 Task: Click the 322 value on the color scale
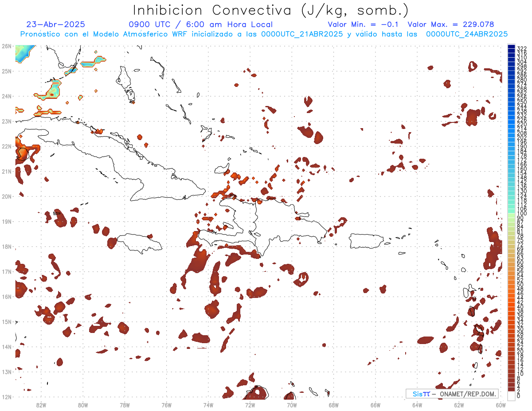click(x=522, y=48)
